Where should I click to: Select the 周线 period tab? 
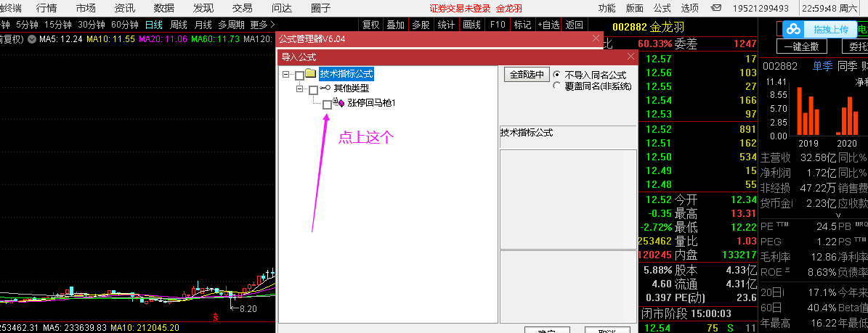(179, 25)
